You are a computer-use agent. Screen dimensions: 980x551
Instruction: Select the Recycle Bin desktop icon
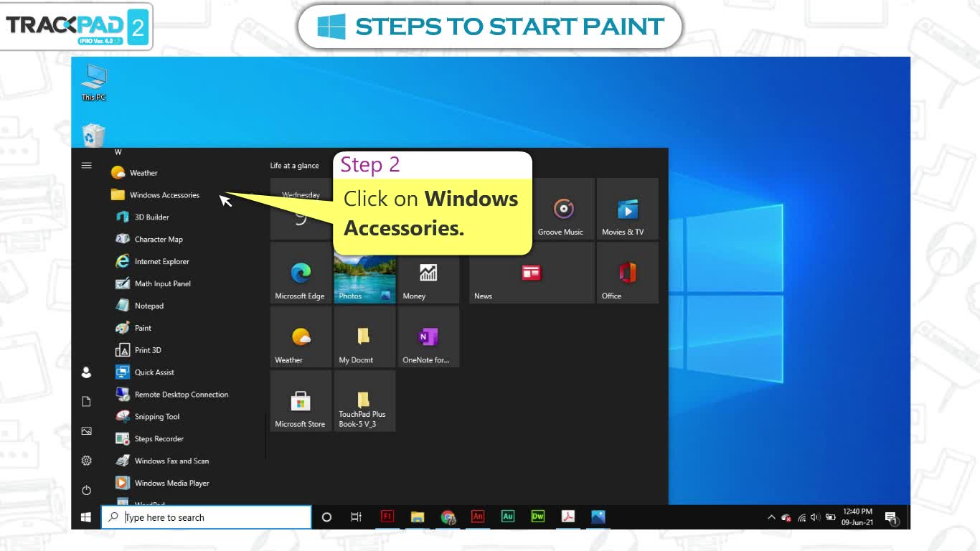(x=94, y=135)
